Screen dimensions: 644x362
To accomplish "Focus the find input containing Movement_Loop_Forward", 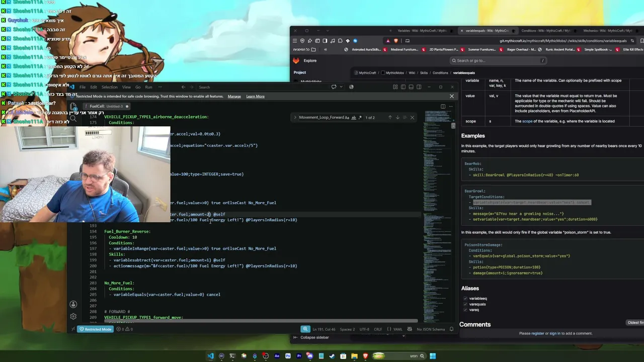I will 320,118.
